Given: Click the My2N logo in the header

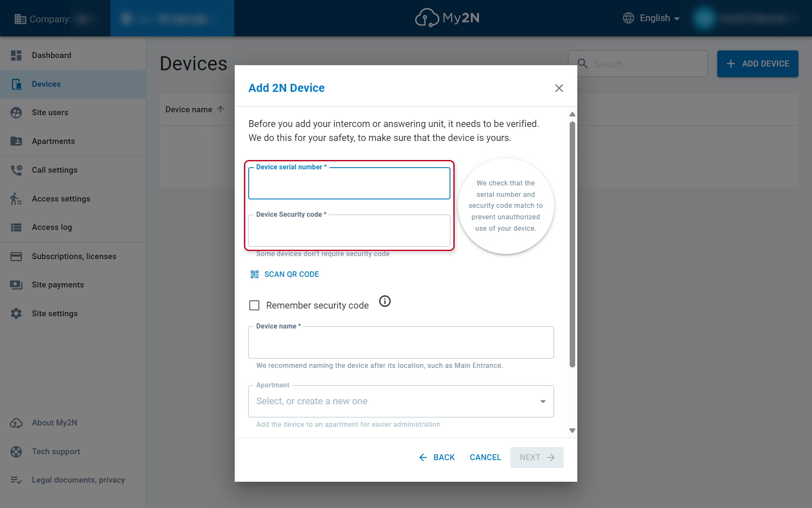Looking at the screenshot, I should pyautogui.click(x=447, y=18).
